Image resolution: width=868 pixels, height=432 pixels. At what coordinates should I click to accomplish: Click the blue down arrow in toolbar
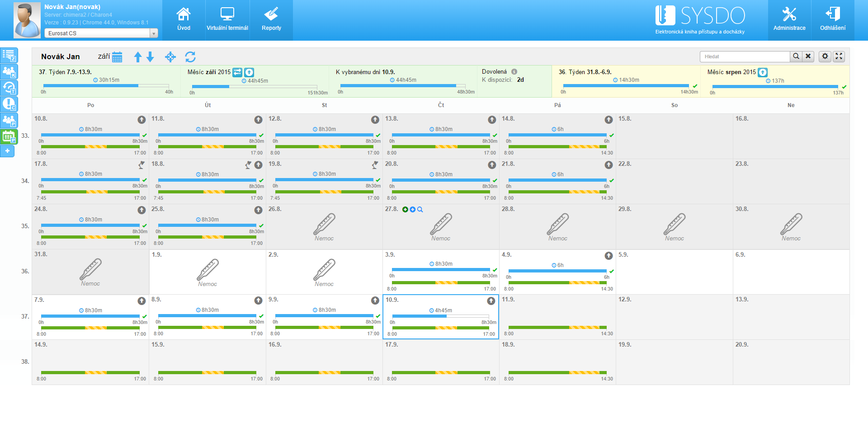(x=151, y=57)
